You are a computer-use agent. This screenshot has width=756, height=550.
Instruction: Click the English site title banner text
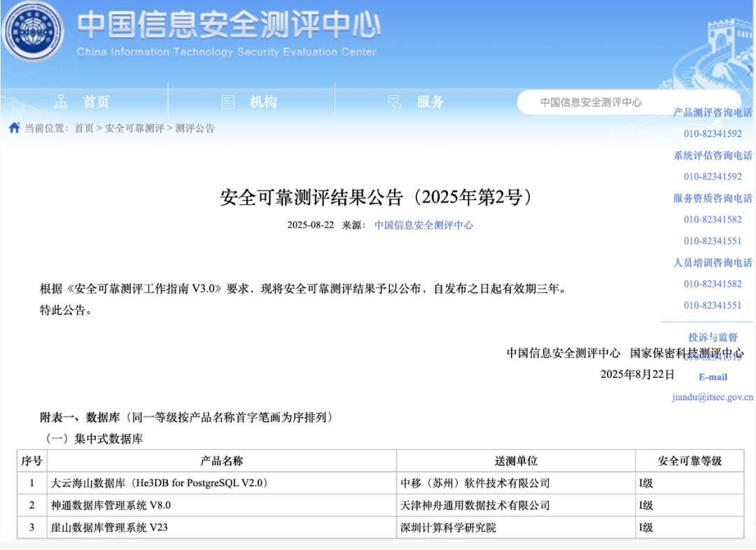226,52
